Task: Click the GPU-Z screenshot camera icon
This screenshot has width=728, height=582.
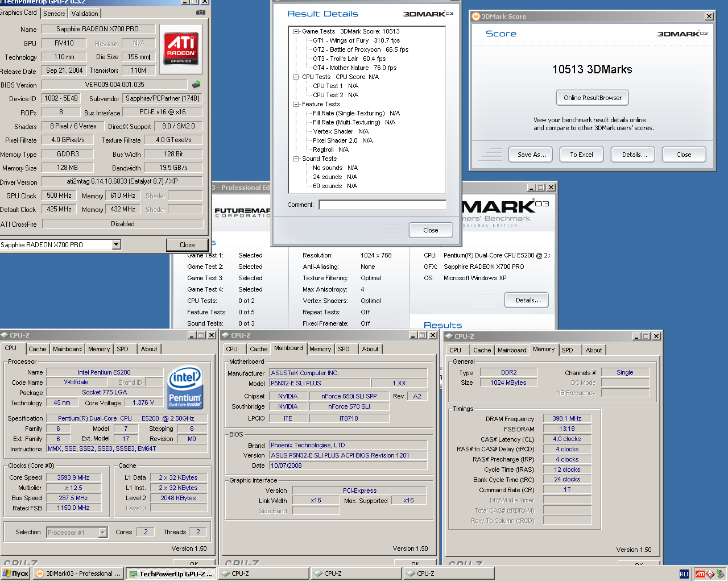Action: (x=200, y=12)
